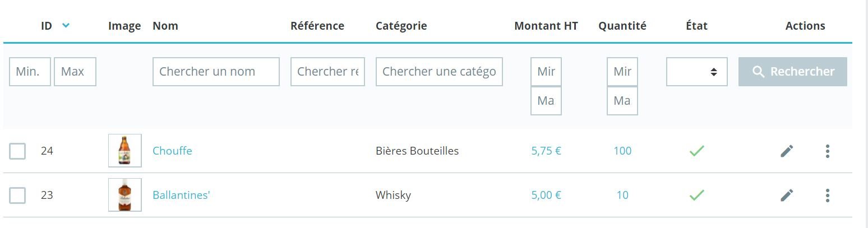Open more actions menu for Chouffe

pyautogui.click(x=827, y=151)
